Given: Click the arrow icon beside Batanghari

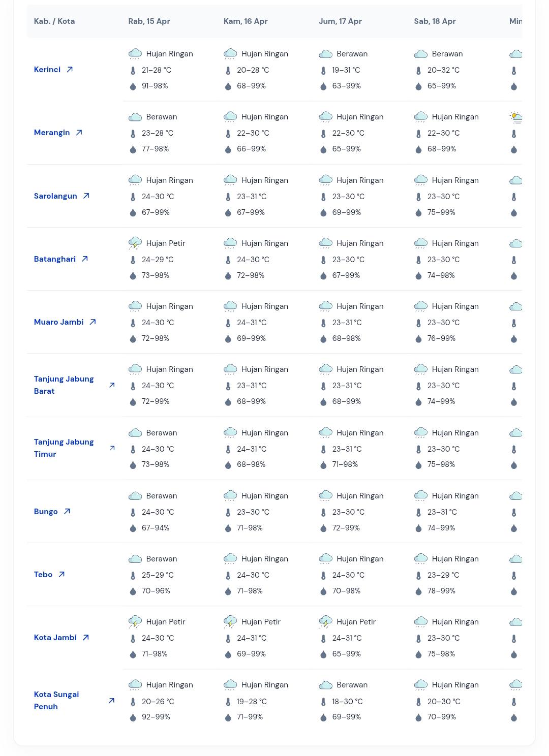Looking at the screenshot, I should [x=85, y=259].
